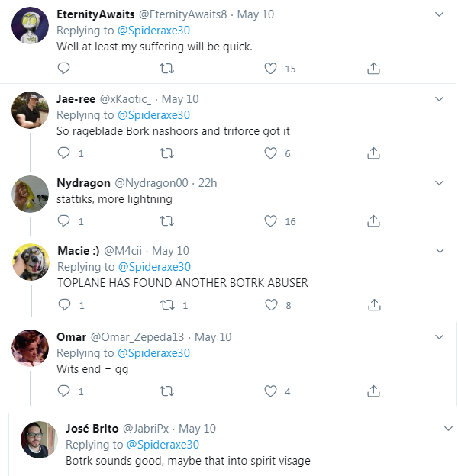Click Nydragon's 22h timestamp
Viewport: 458px width, 476px height.
pyautogui.click(x=208, y=183)
